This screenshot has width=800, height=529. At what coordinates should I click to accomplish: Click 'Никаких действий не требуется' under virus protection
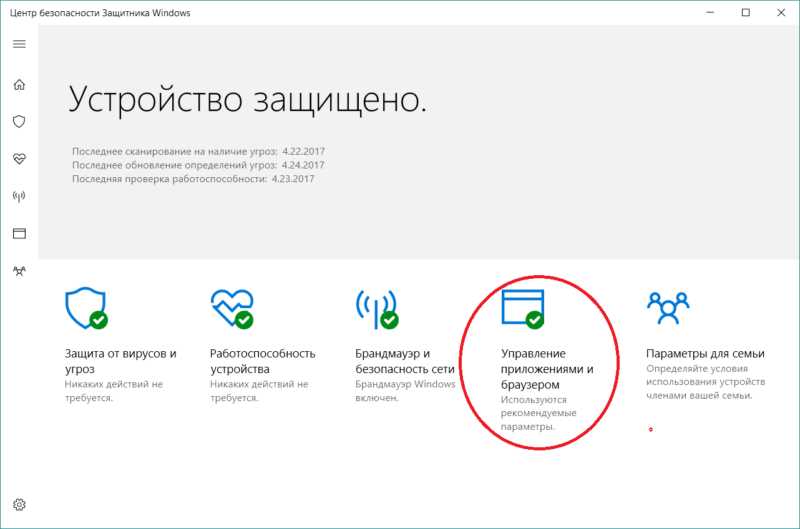coord(114,391)
